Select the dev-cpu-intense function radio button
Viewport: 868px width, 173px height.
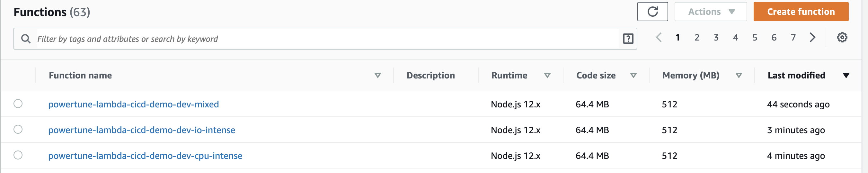coord(18,155)
